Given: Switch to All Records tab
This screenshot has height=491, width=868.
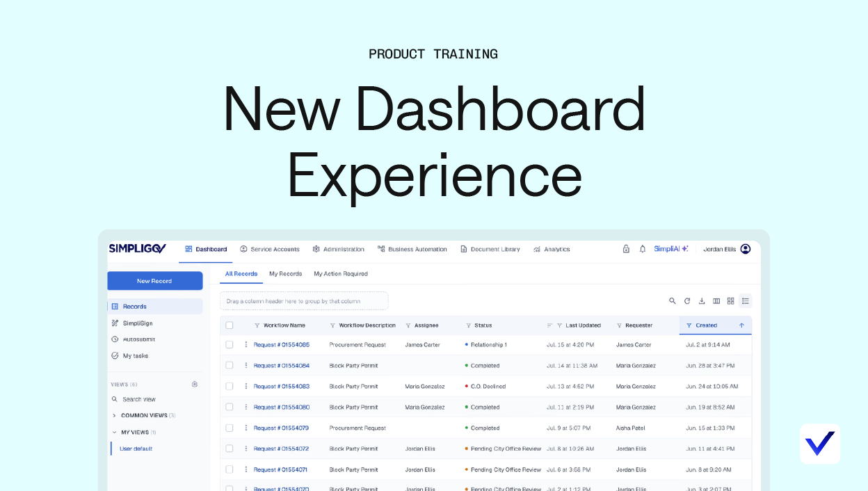Looking at the screenshot, I should (241, 274).
